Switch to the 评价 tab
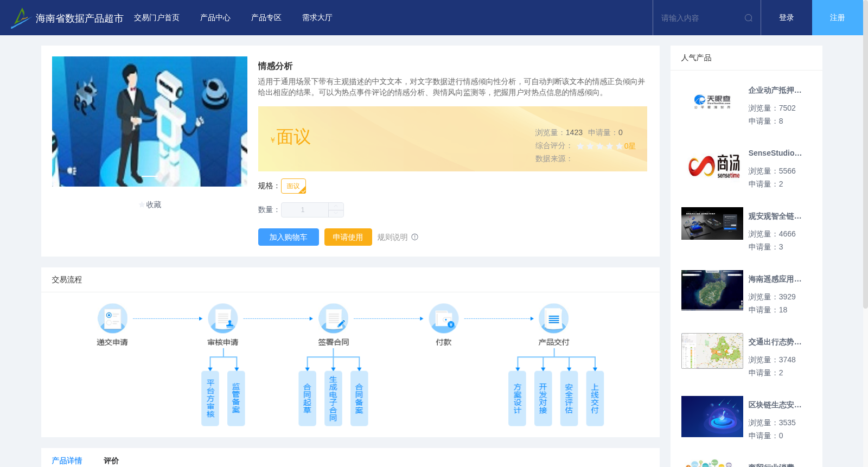This screenshot has width=868, height=467. (111, 460)
